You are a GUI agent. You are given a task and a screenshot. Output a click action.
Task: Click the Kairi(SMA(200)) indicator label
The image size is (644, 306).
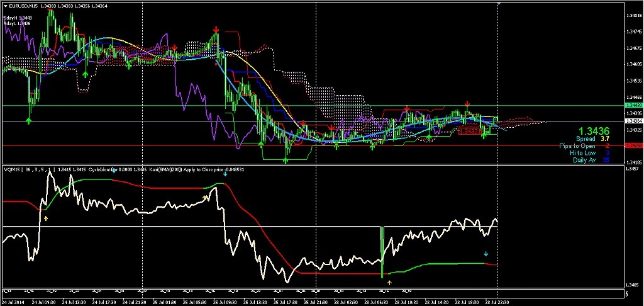[x=166, y=169]
